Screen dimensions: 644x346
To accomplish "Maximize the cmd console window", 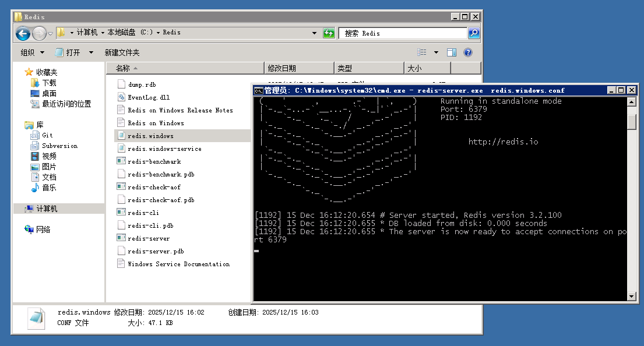I will click(621, 90).
